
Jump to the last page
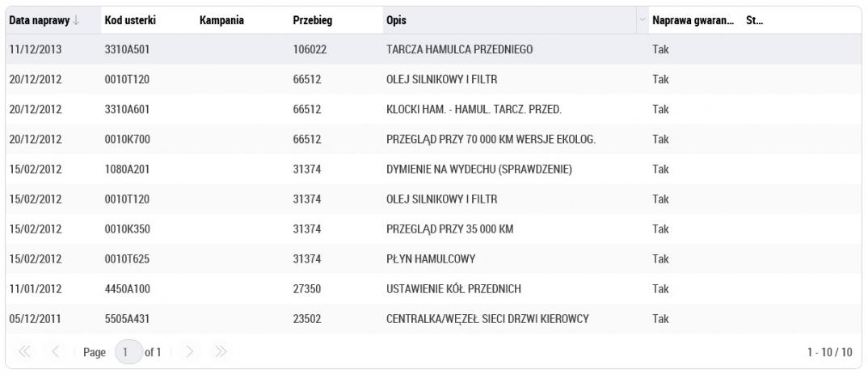[x=221, y=351]
